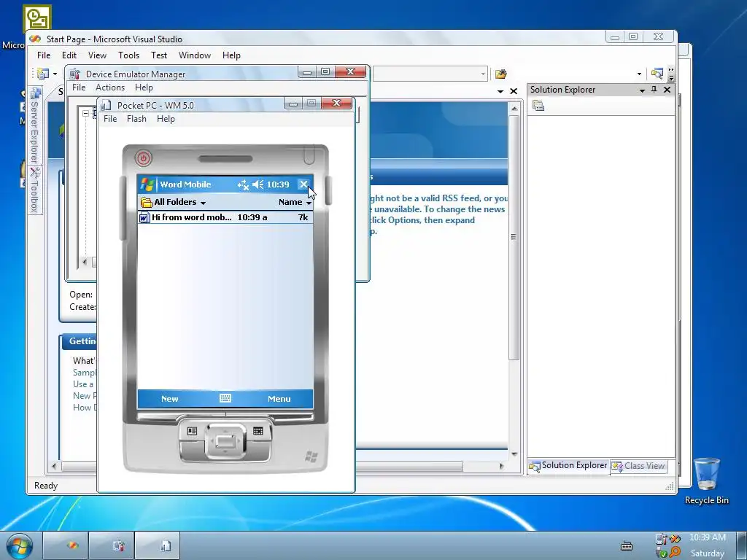
Task: Click the speaker volume icon on device
Action: pyautogui.click(x=258, y=184)
